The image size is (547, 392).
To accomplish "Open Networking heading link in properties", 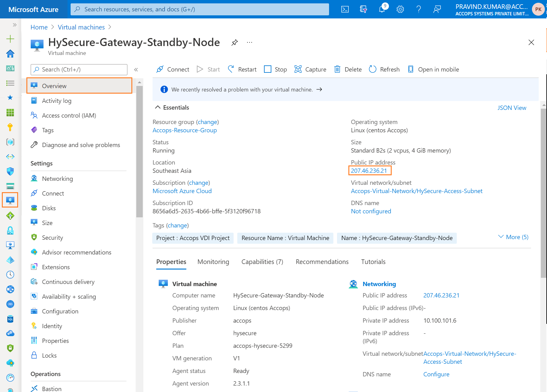I will (x=379, y=284).
